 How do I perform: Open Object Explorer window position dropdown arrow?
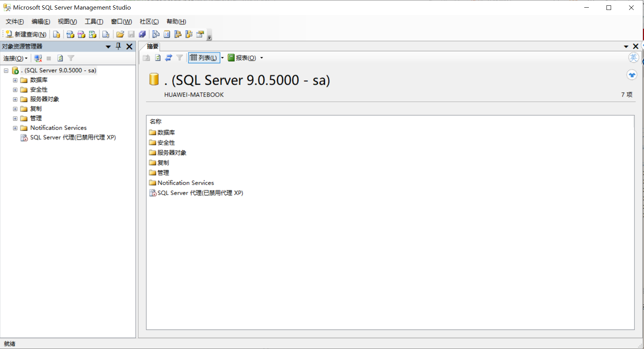[108, 47]
